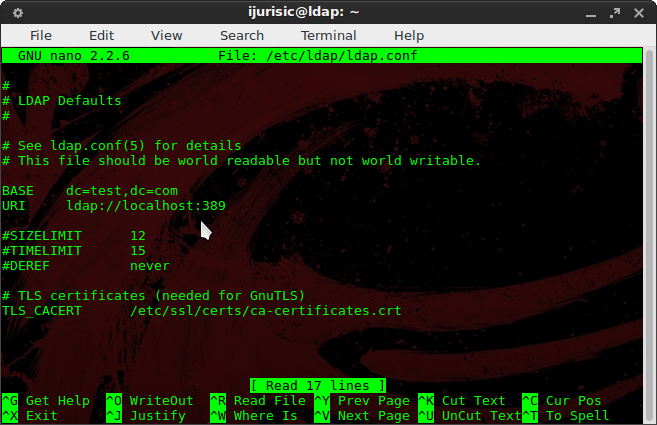Click the 'world readable but not world writable' line
This screenshot has width=657, height=425.
point(241,161)
